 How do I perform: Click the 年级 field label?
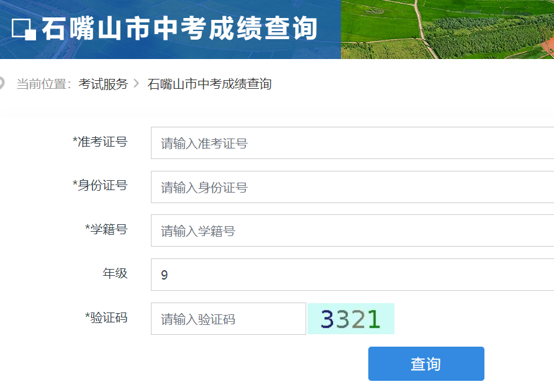[115, 273]
